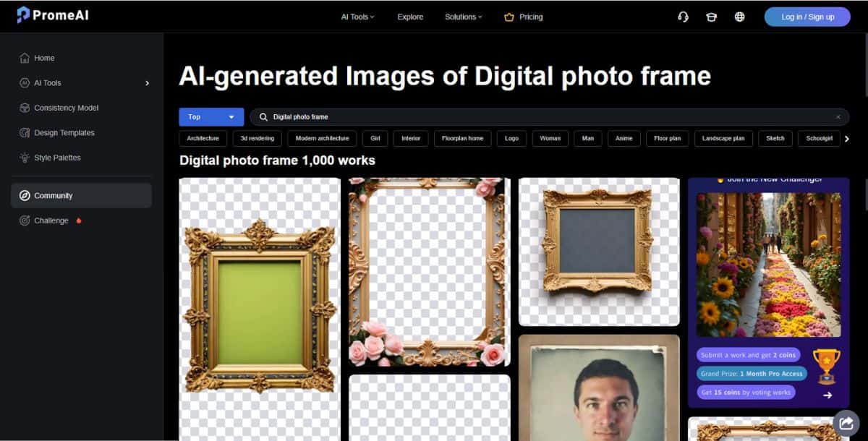Viewport: 868px width, 441px height.
Task: Click Submit a work and get 2 coins
Action: [749, 355]
